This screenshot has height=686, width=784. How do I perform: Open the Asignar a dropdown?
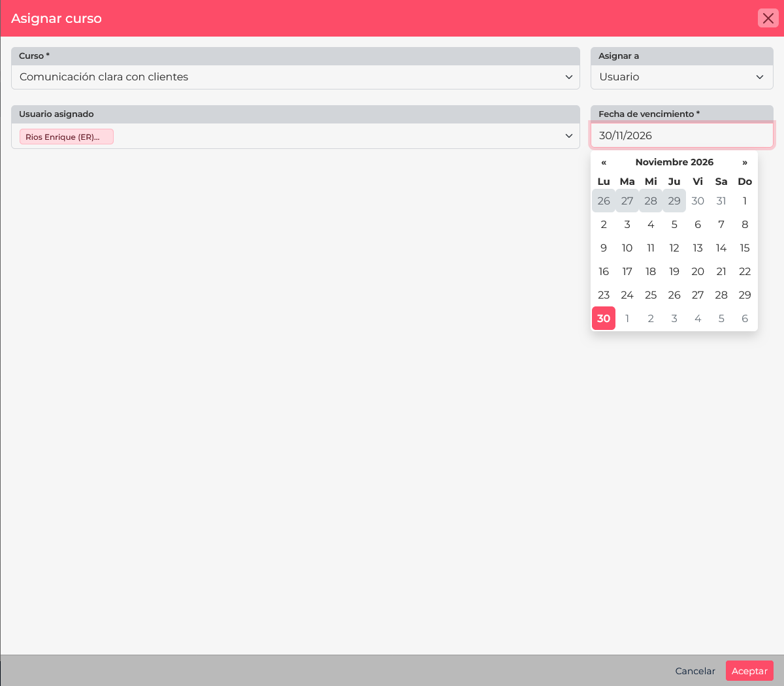point(682,77)
